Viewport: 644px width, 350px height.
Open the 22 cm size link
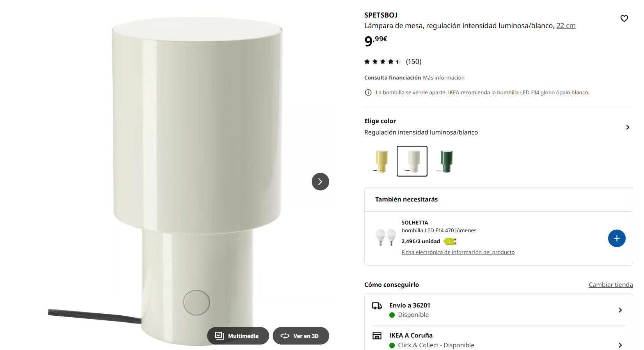566,26
